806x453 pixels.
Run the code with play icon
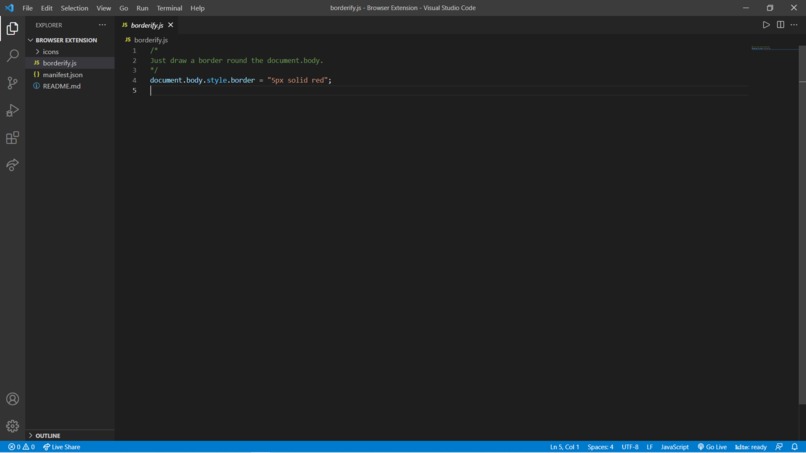(x=766, y=25)
